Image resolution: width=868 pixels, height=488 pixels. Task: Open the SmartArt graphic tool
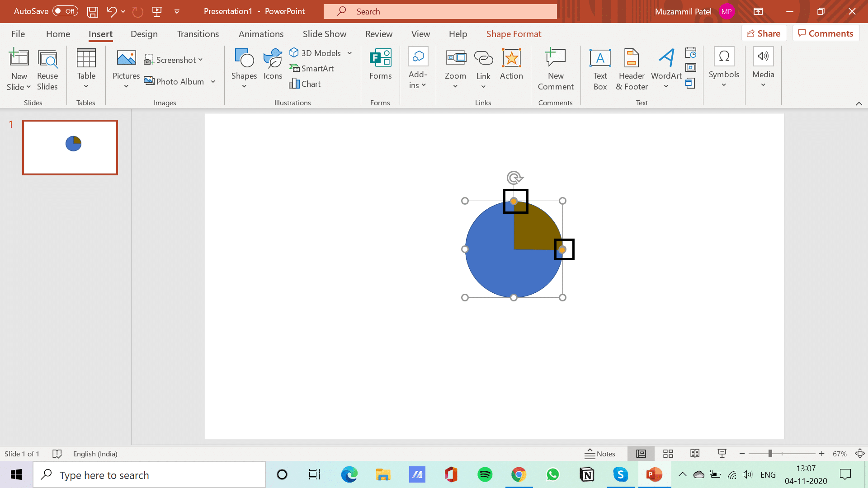tap(312, 68)
